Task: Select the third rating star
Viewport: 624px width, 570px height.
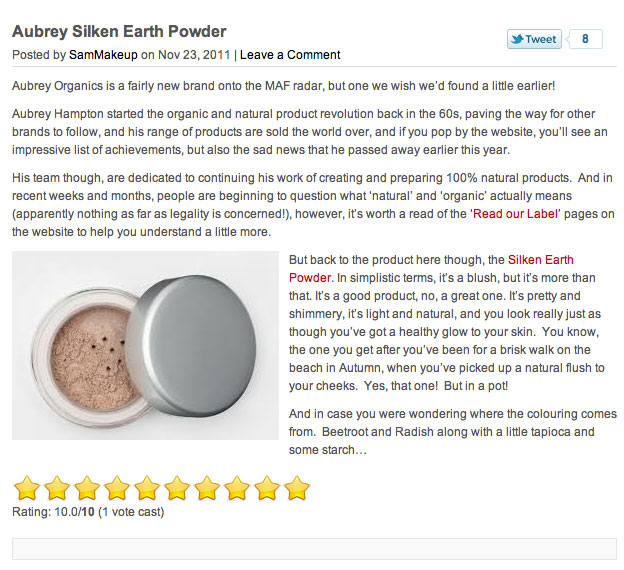Action: pos(87,488)
